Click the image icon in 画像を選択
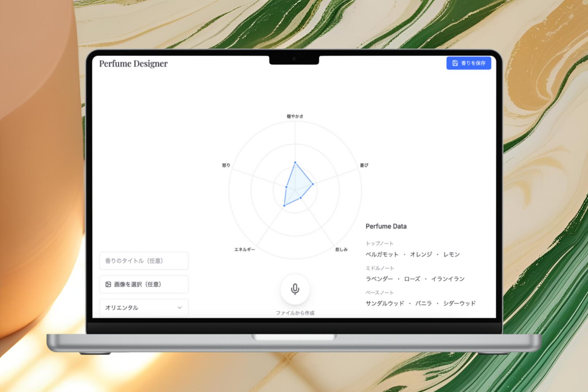The height and width of the screenshot is (392, 588). pos(108,284)
